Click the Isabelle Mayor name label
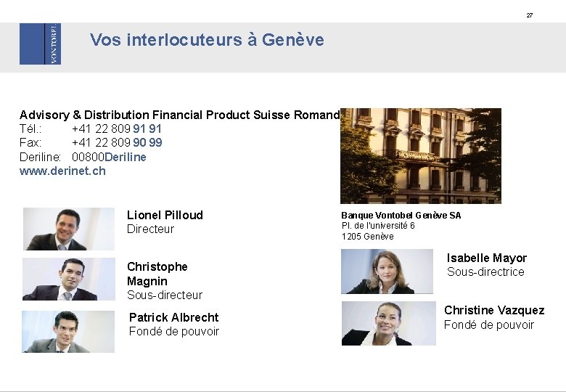This screenshot has height=392, width=566. click(x=487, y=258)
